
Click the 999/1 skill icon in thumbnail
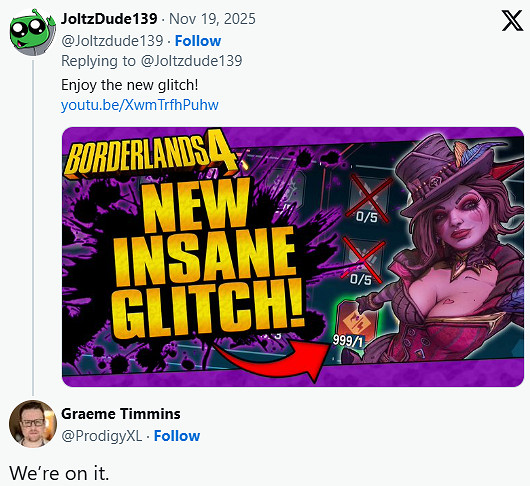click(x=358, y=326)
